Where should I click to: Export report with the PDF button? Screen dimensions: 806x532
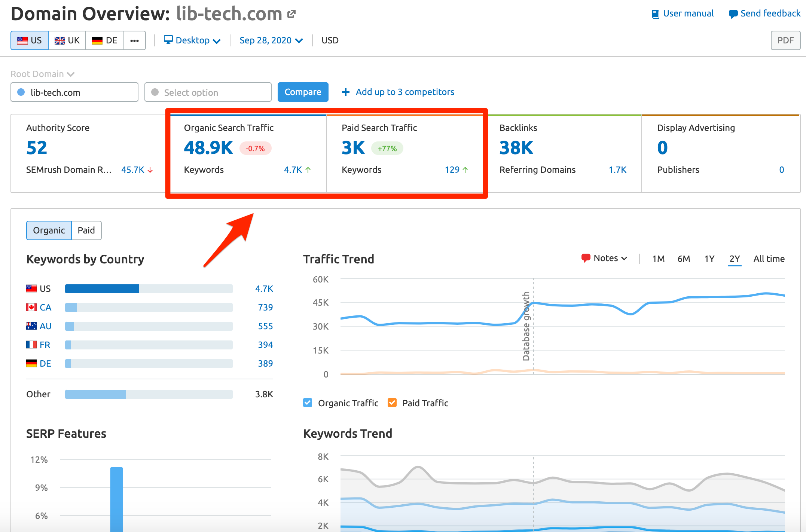pyautogui.click(x=785, y=40)
